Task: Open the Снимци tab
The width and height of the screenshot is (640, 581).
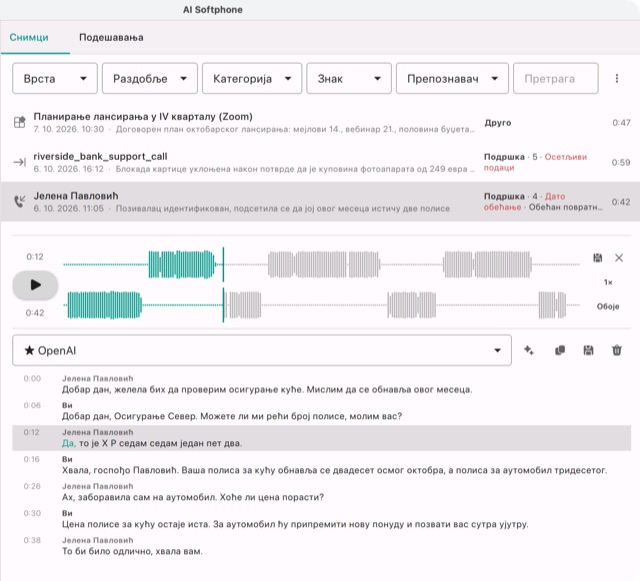Action: coord(29,38)
